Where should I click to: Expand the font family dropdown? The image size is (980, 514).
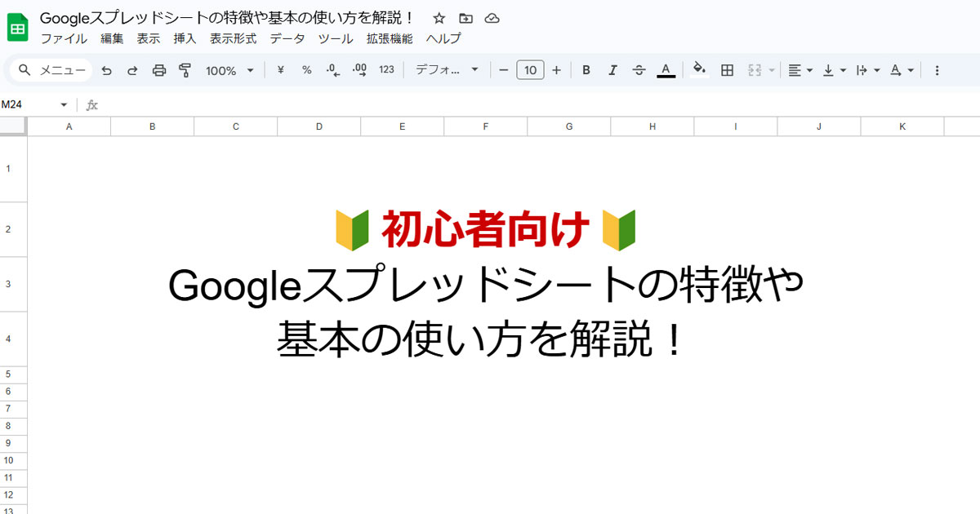coord(447,70)
